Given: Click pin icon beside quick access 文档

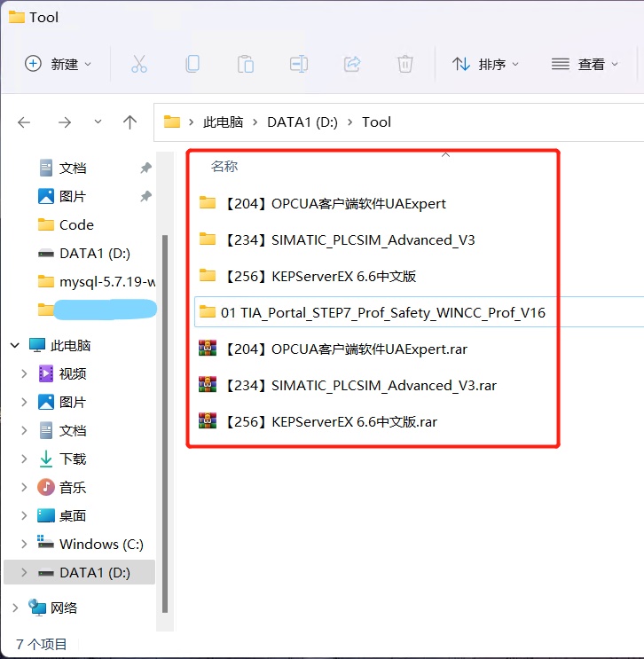Looking at the screenshot, I should [145, 169].
